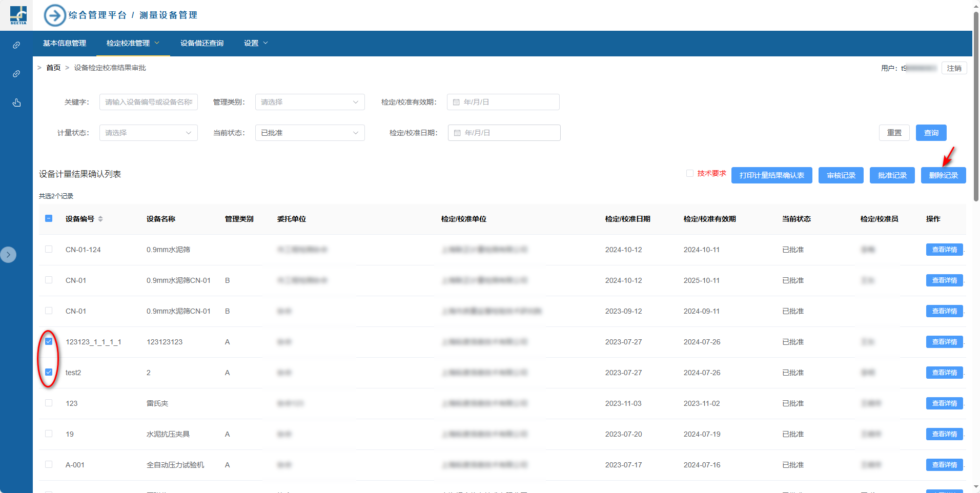Image resolution: width=980 pixels, height=493 pixels.
Task: Click the calendar icon in the 检定/校准有效期 field
Action: click(456, 102)
